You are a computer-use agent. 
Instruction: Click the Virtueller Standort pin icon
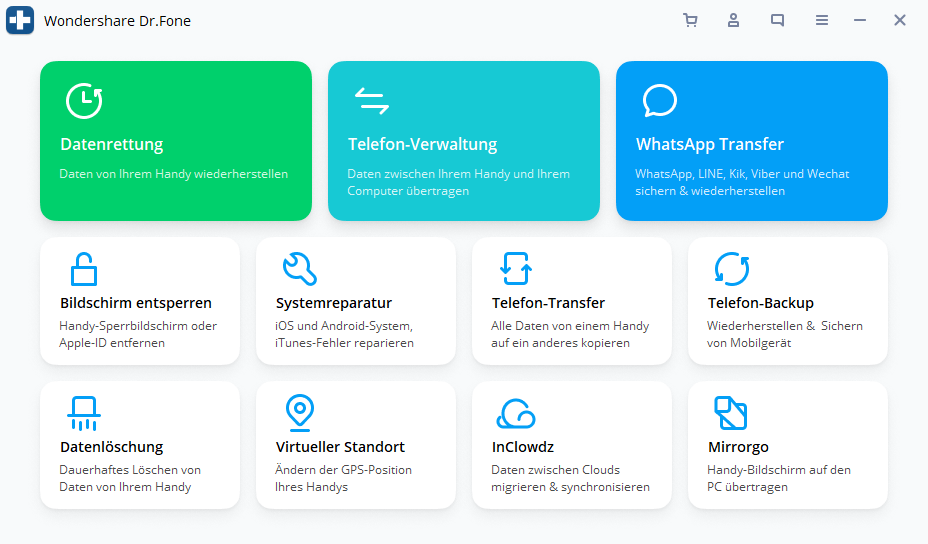click(300, 413)
